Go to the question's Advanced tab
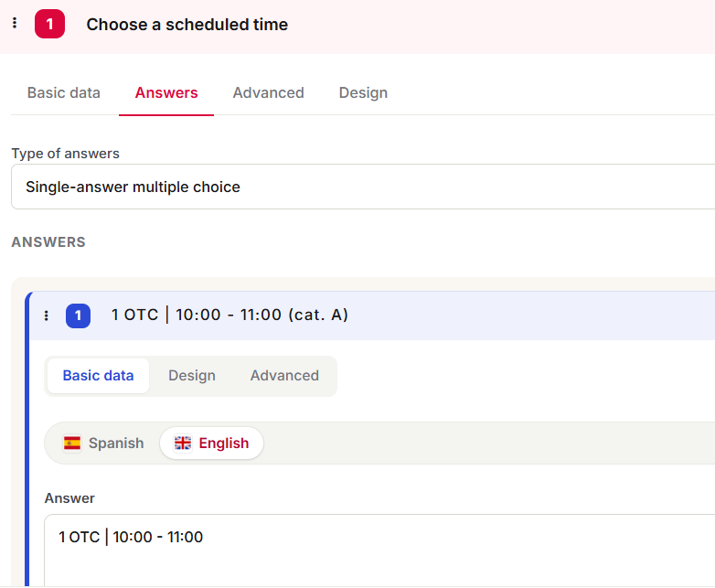Screen dimensions: 715x588 269,92
